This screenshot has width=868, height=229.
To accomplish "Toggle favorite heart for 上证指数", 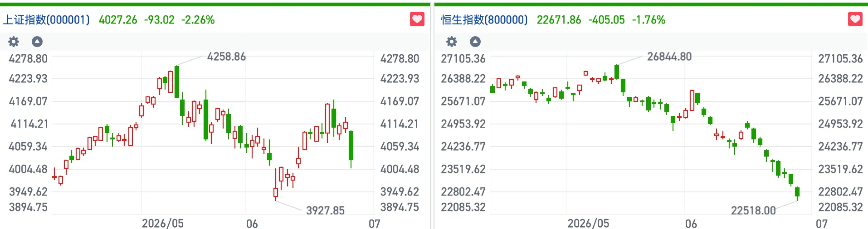I will (x=417, y=19).
